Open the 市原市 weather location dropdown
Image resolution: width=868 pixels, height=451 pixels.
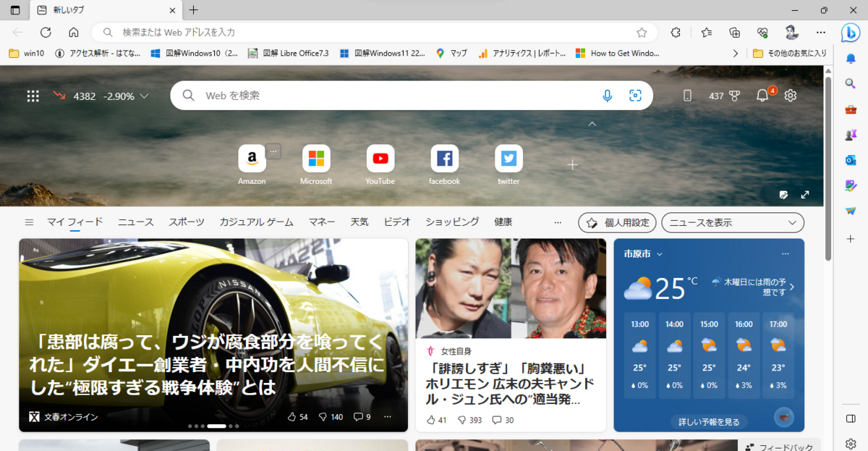point(642,254)
